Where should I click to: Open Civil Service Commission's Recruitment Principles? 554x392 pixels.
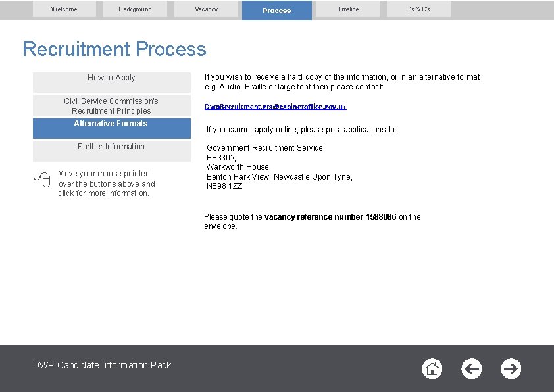(x=112, y=106)
